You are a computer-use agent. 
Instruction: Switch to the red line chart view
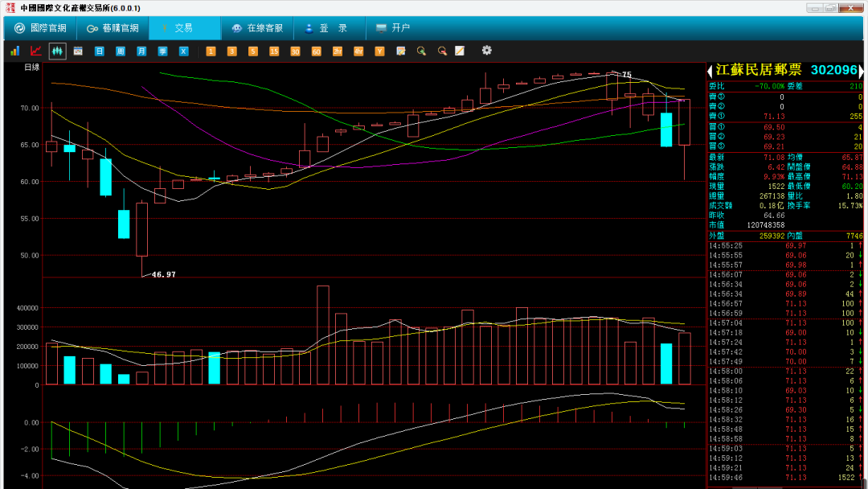pos(36,51)
